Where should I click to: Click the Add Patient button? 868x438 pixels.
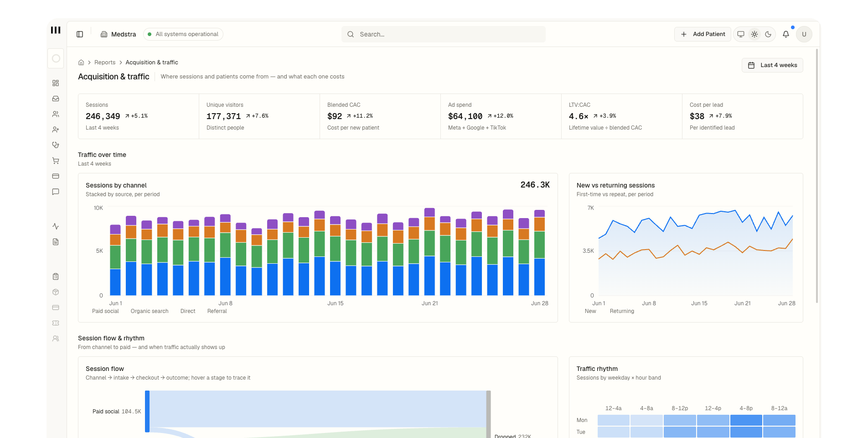click(x=703, y=34)
